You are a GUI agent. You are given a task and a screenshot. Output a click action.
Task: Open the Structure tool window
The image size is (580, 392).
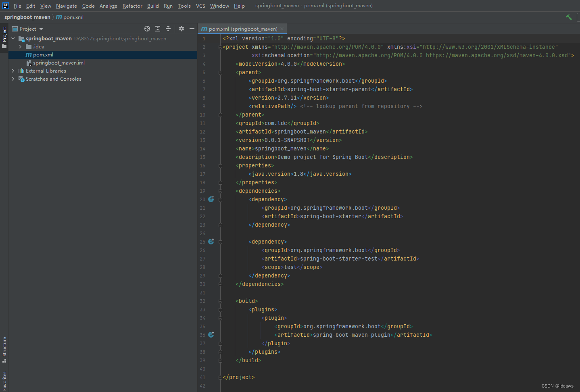coord(4,349)
